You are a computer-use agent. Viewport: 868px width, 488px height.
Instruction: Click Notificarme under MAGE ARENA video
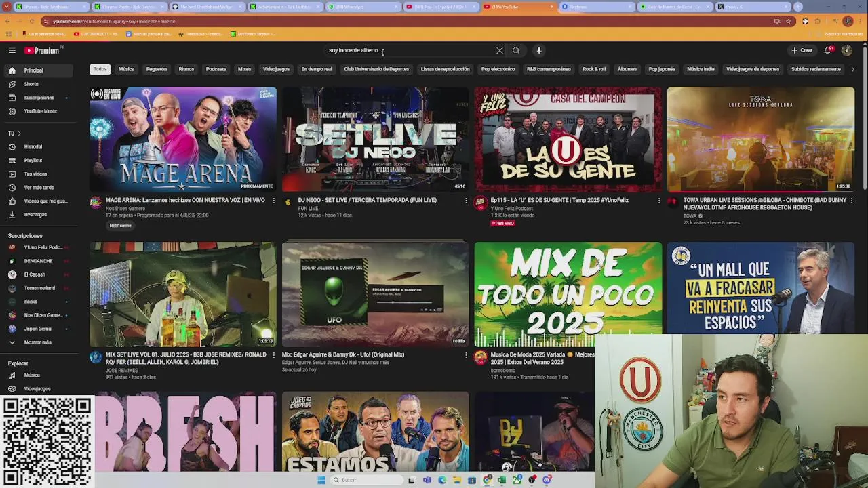pos(121,226)
